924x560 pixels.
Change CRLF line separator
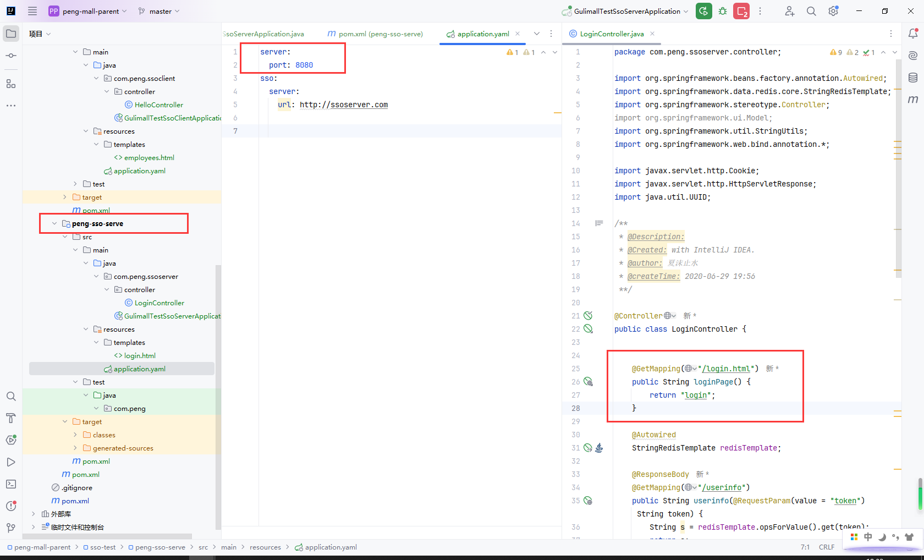826,547
